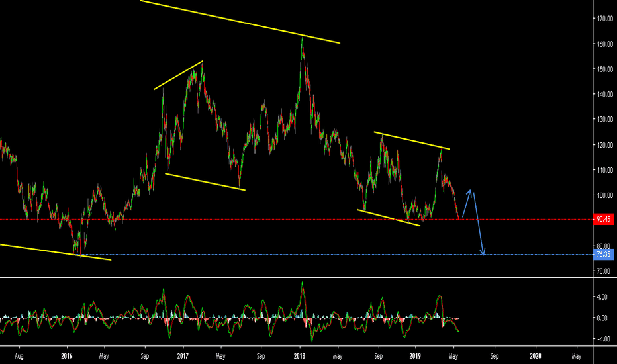Screen dimensions: 617x364
Task: Click the blue 76.35 price level label
Action: (603, 255)
